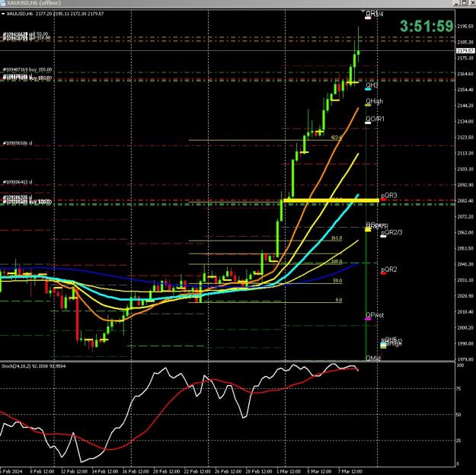Click the chart shift triangle marker at the top

tap(363, 11)
